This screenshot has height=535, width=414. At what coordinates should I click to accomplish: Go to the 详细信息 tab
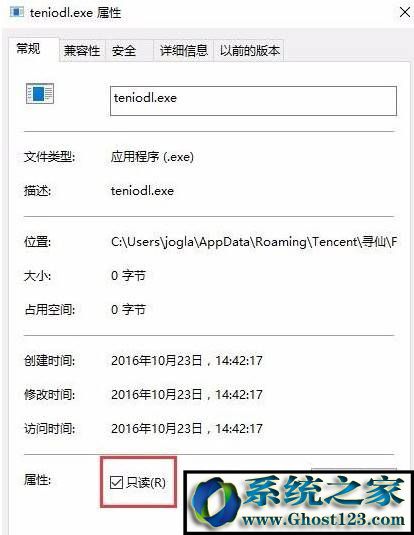[x=184, y=50]
